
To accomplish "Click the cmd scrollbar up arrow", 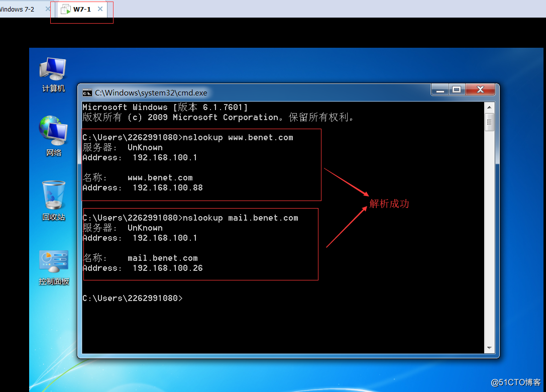I will pyautogui.click(x=489, y=107).
